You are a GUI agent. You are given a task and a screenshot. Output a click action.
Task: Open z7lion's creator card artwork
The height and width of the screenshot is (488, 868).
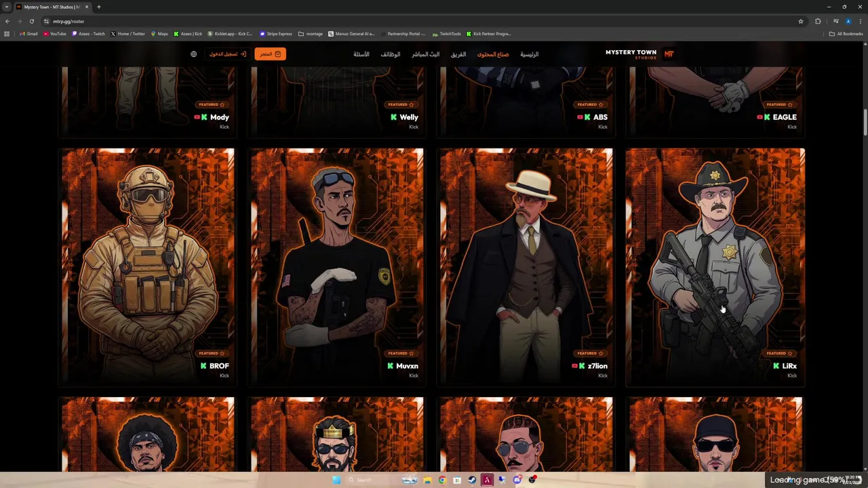tap(526, 266)
